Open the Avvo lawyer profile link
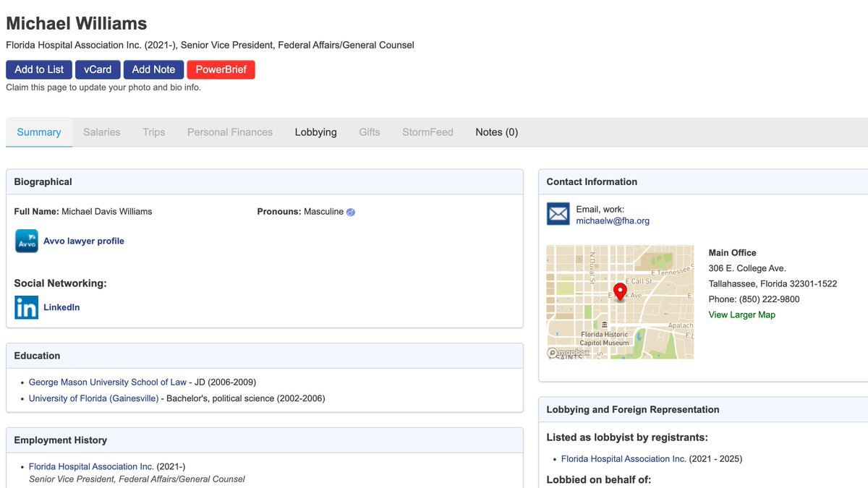This screenshot has height=488, width=868. 84,241
